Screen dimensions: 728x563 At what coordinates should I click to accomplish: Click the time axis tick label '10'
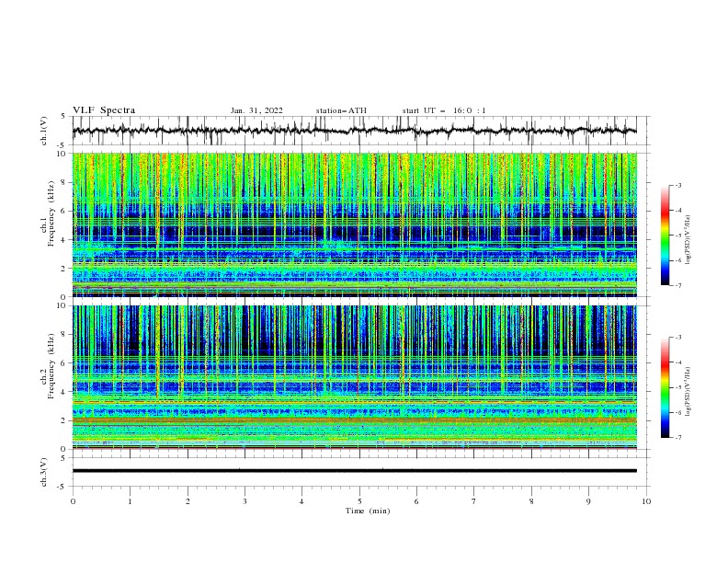(646, 501)
